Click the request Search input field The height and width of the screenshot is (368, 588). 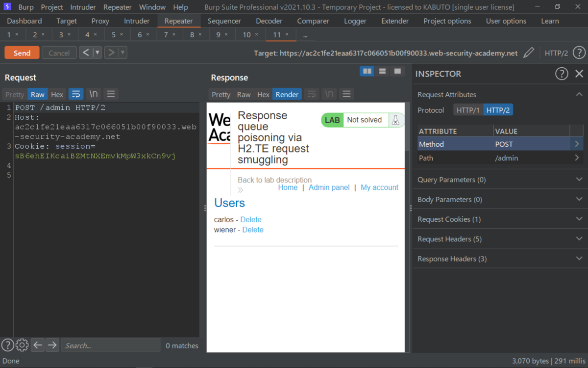pyautogui.click(x=111, y=345)
